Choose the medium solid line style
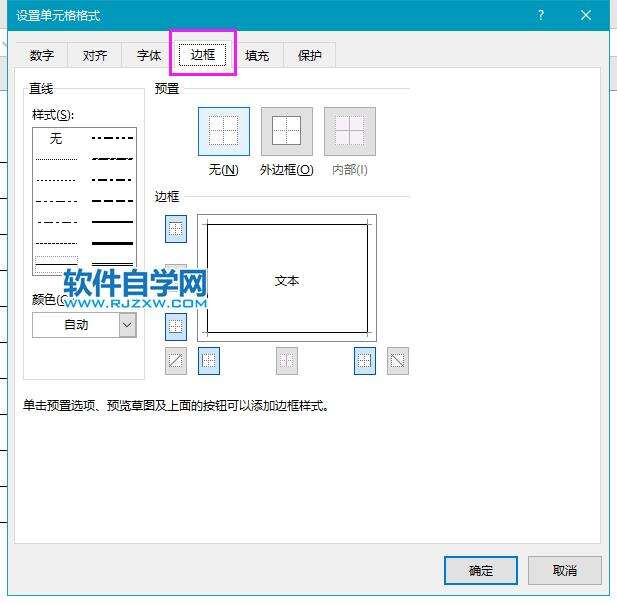617x603 pixels. (112, 222)
